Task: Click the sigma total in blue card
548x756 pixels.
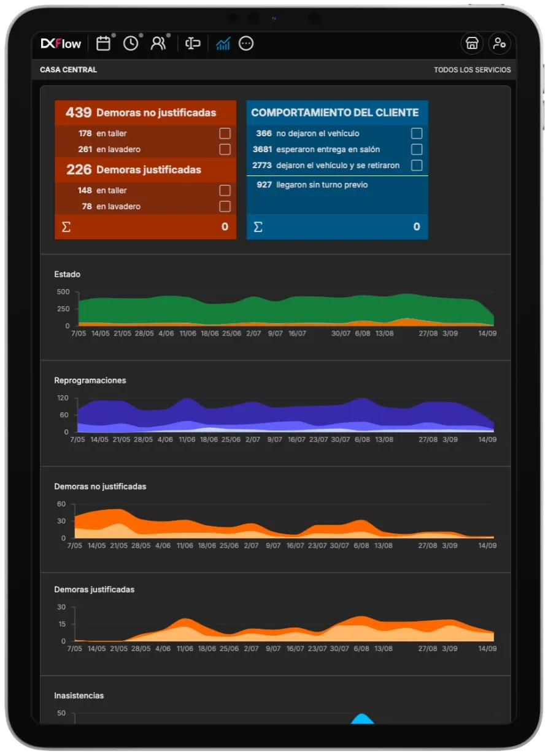Action: click(258, 227)
